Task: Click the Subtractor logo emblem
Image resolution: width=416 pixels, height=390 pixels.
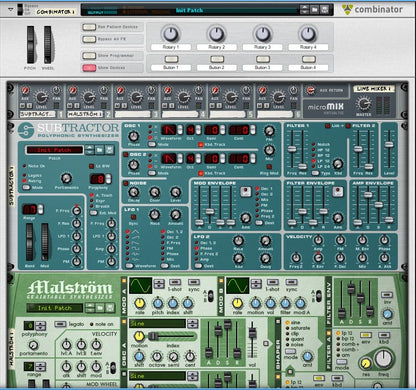Action: coord(26,130)
